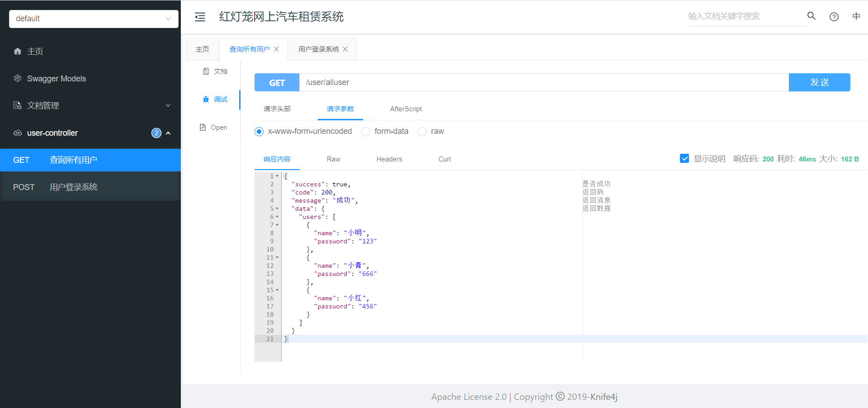Switch language using the 中 icon
Screen dimensions: 868x408
tap(857, 16)
